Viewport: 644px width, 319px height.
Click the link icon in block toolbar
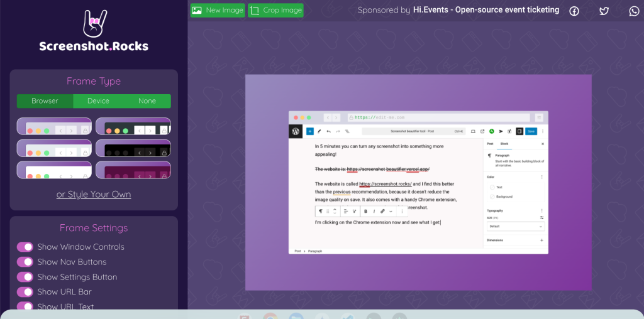pos(382,211)
